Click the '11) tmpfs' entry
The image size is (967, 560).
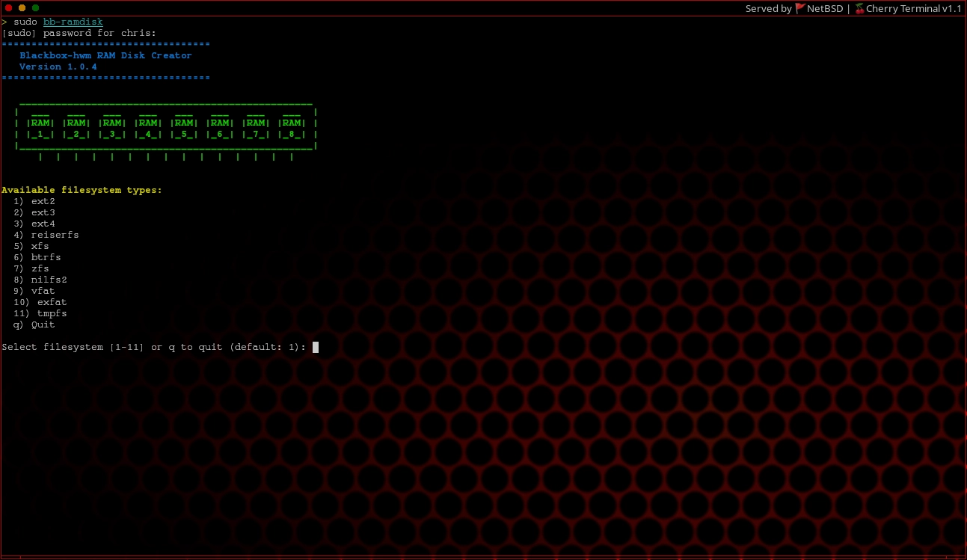coord(40,313)
